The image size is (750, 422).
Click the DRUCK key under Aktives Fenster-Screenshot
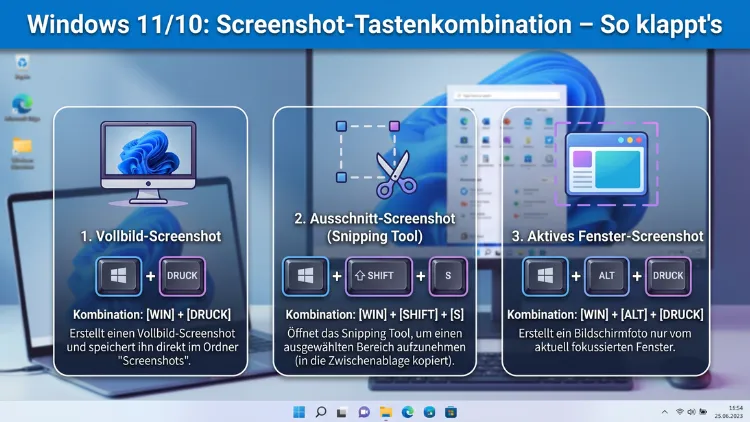point(668,276)
